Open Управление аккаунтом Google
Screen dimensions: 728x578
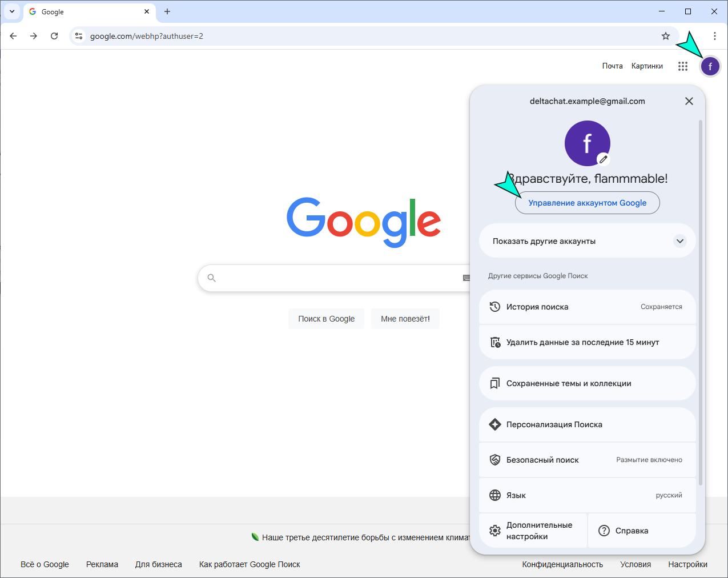tap(587, 203)
